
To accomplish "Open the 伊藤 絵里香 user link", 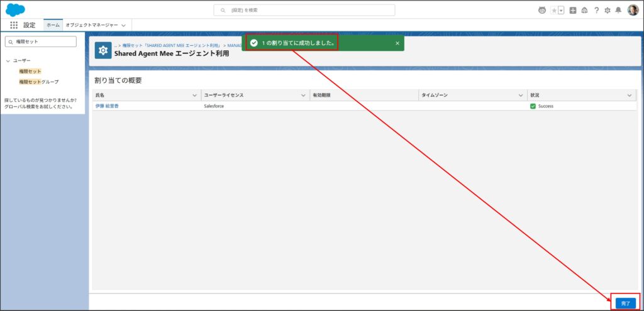I will 107,106.
